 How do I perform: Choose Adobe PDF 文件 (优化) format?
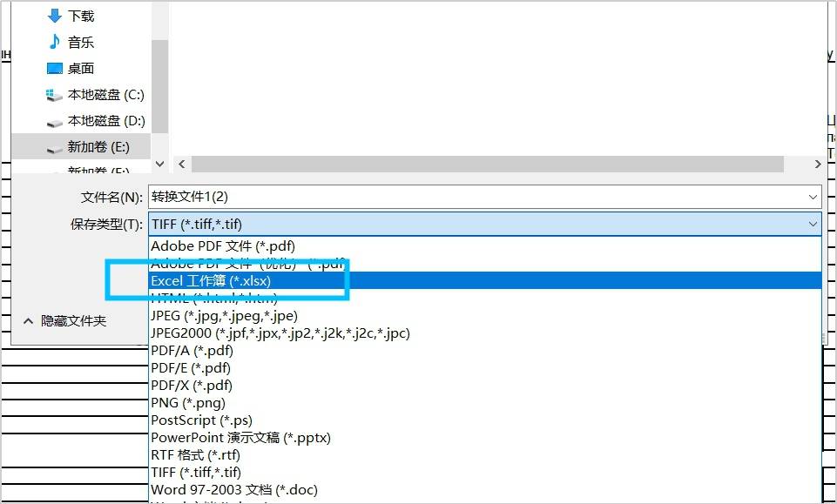(484, 264)
